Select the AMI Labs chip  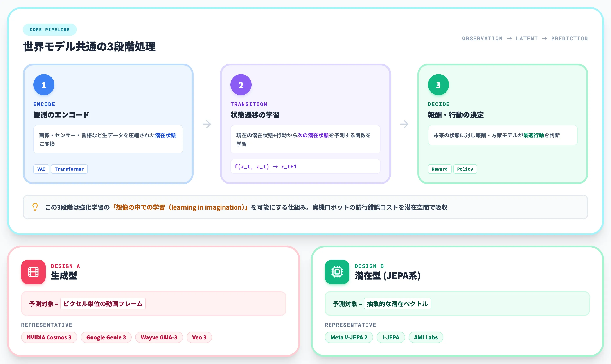(426, 337)
